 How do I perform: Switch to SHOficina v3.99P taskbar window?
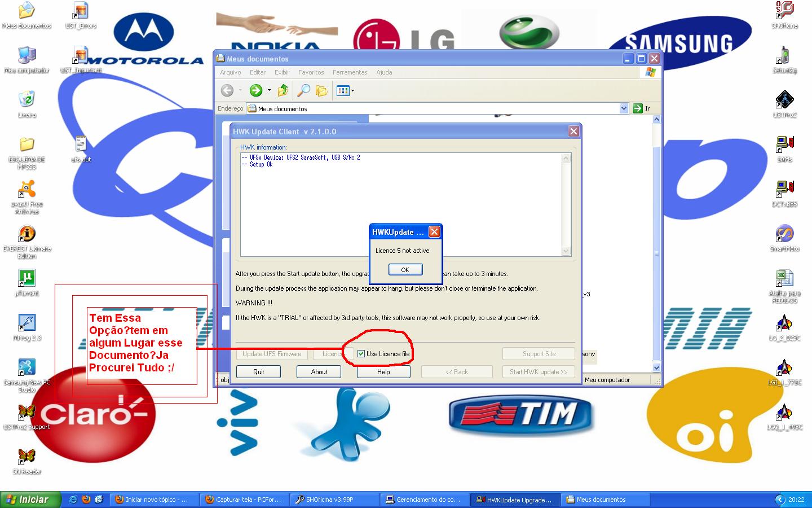click(x=335, y=500)
